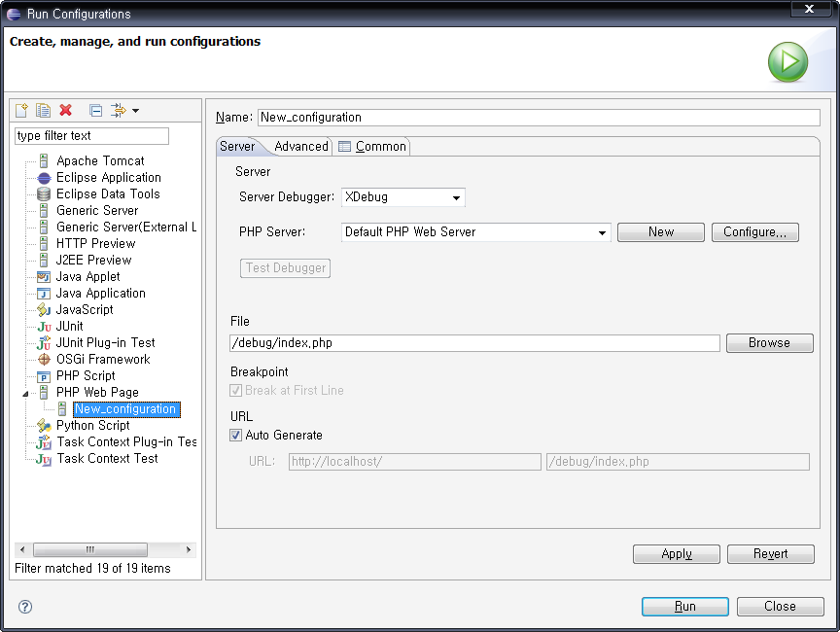840x632 pixels.
Task: Click the New_configuration item icon
Action: click(x=62, y=409)
